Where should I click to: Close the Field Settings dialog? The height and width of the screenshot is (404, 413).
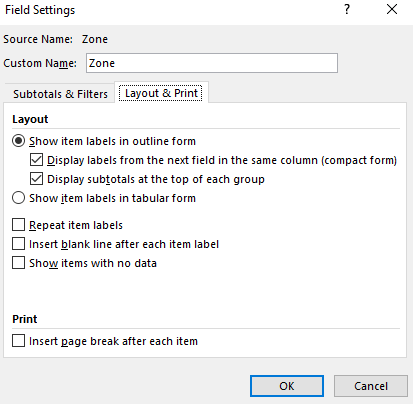(392, 9)
